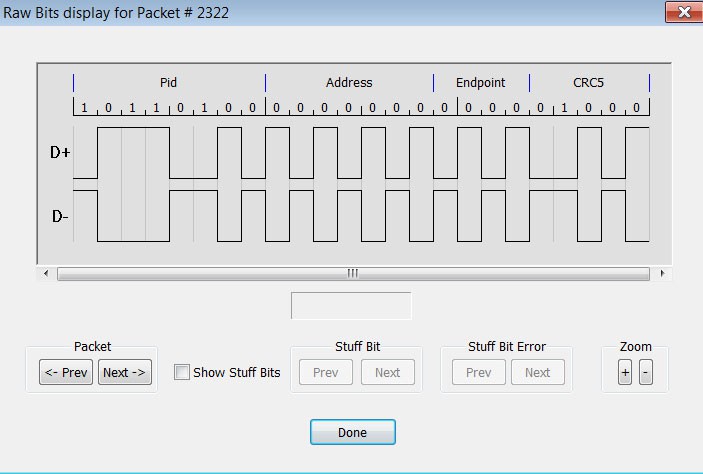Viewport: 703px width, 474px height.
Task: Click the Pid field label
Action: tap(169, 83)
